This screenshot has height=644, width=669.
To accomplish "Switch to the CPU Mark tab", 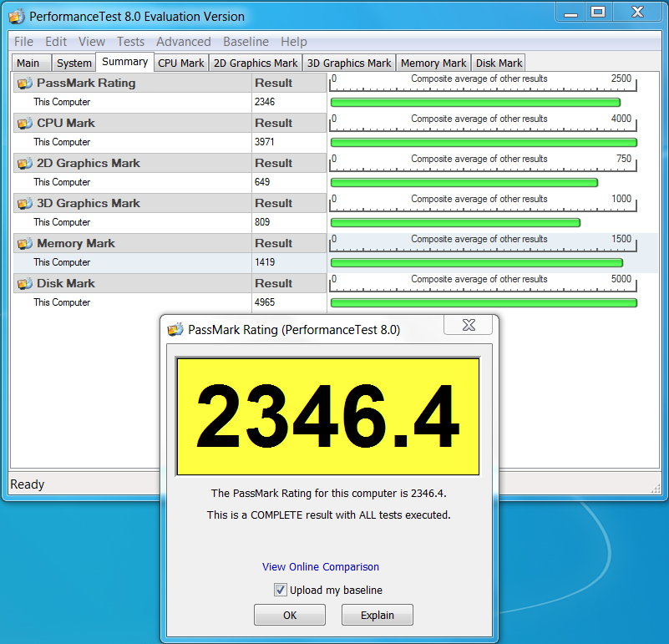I will (x=181, y=63).
